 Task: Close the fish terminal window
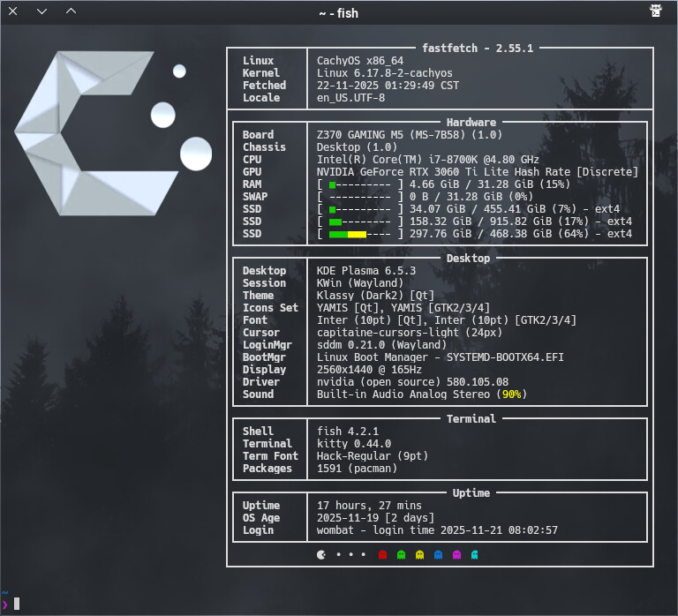[13, 11]
